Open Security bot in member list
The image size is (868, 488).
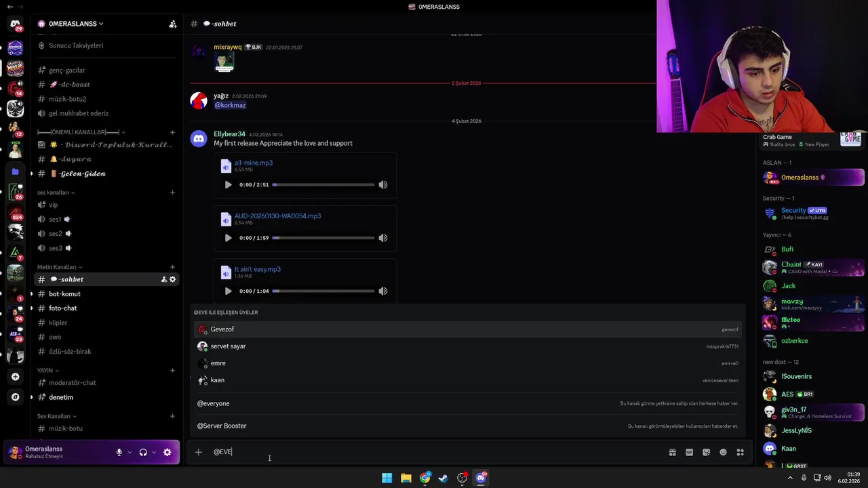tap(812, 213)
